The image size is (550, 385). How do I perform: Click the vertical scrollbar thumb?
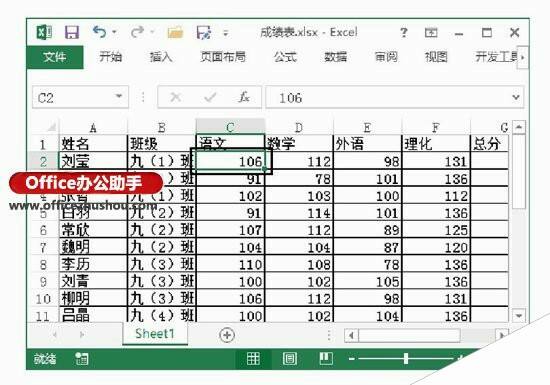pyautogui.click(x=519, y=172)
